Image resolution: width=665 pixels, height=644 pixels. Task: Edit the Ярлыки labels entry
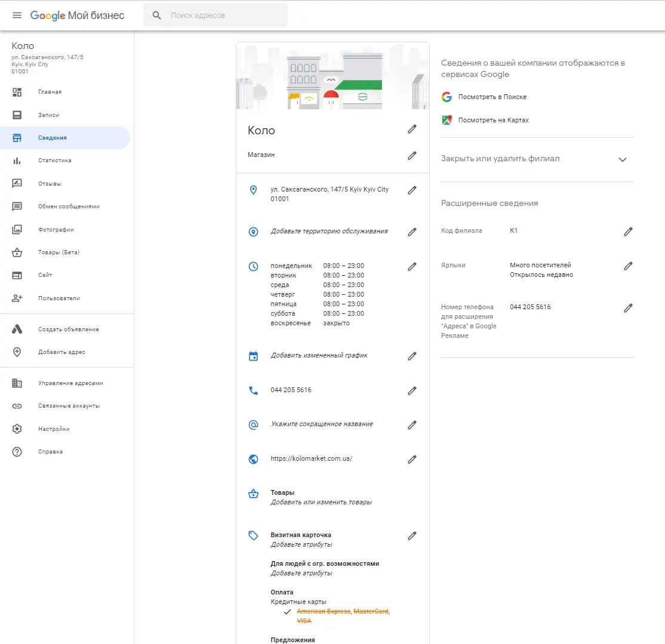point(627,266)
